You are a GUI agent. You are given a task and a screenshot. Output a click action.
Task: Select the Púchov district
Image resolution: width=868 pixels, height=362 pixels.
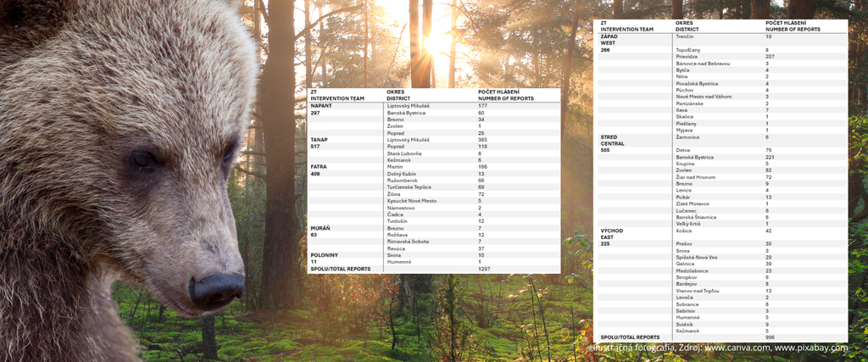click(684, 90)
